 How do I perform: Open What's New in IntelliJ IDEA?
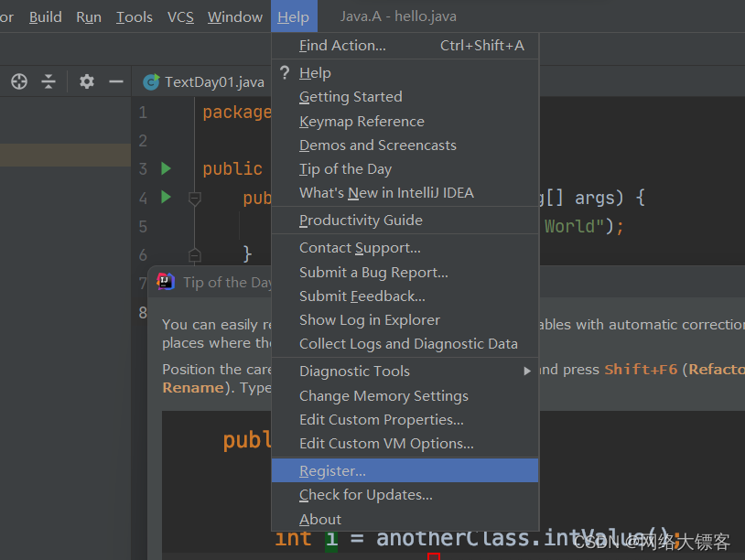point(405,193)
